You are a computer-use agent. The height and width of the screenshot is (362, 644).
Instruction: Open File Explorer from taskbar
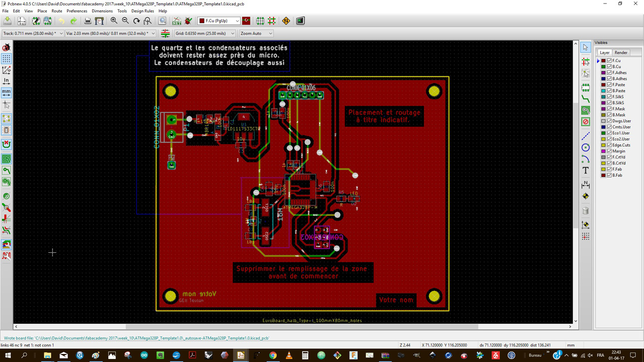tap(47, 356)
